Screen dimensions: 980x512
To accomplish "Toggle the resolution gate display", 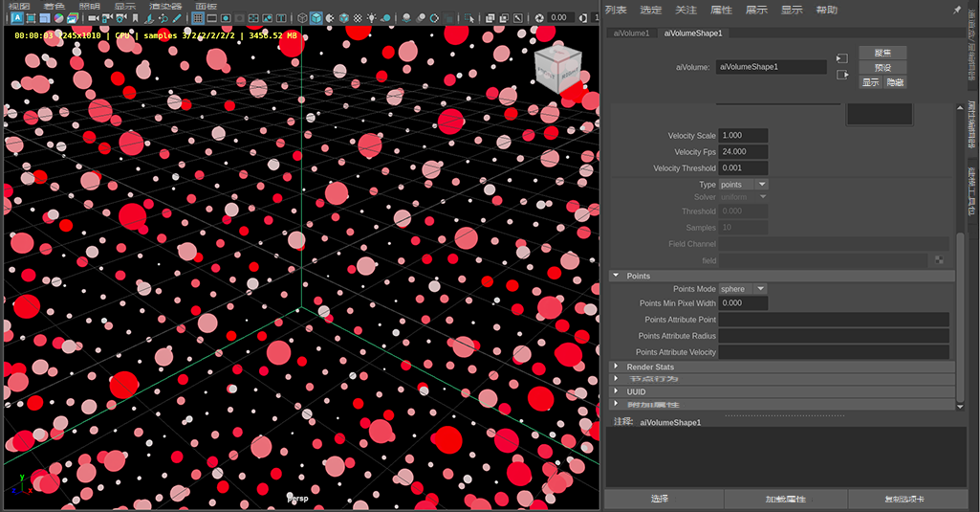I will point(226,18).
